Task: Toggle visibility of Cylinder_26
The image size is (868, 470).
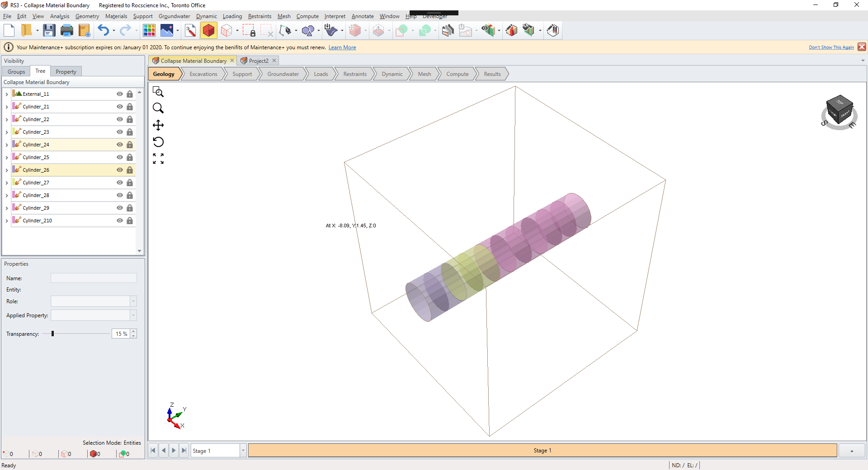Action: (120, 170)
